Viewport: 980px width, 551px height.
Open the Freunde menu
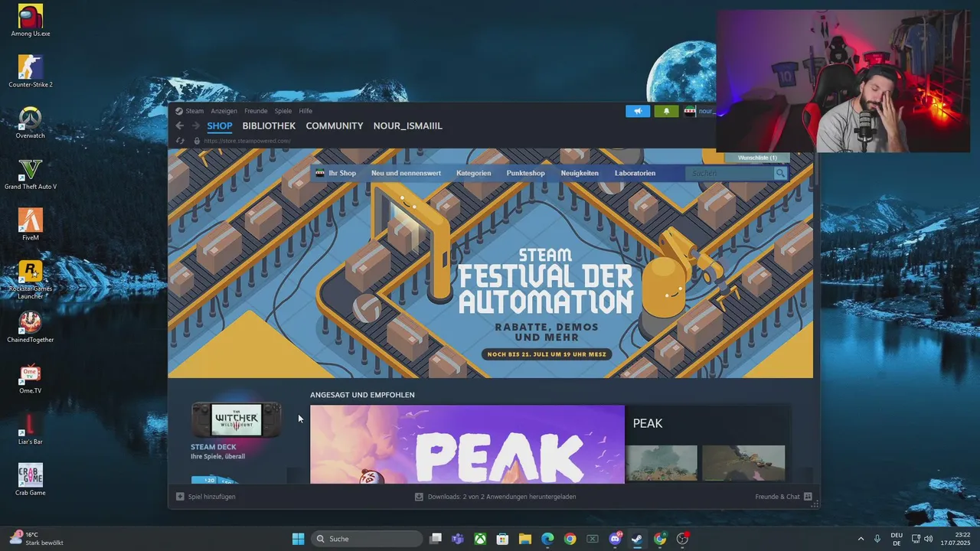click(256, 111)
